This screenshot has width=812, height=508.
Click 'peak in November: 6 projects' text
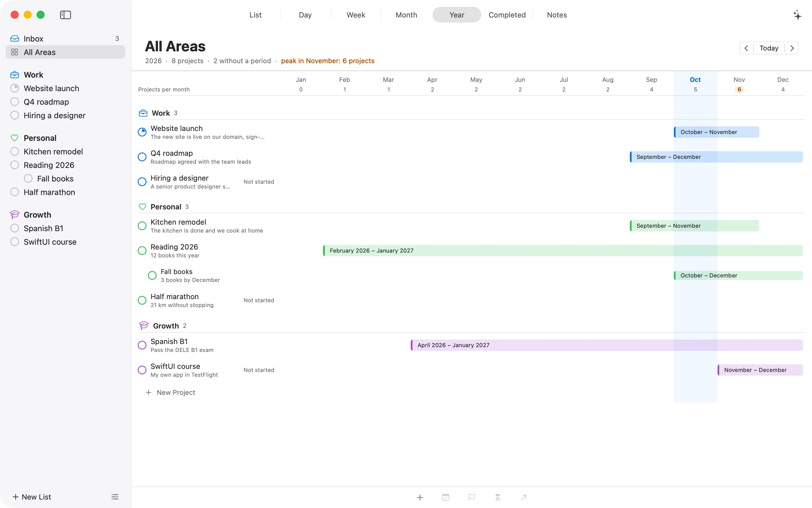[x=328, y=61]
